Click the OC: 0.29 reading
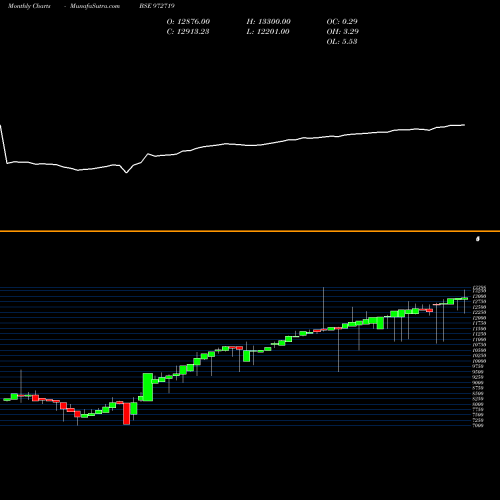This screenshot has height=500, width=500. pyautogui.click(x=342, y=22)
